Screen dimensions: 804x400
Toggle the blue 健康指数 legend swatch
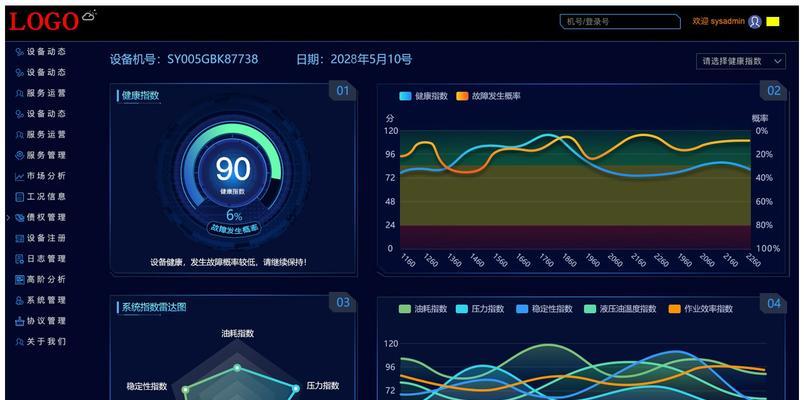(x=405, y=96)
